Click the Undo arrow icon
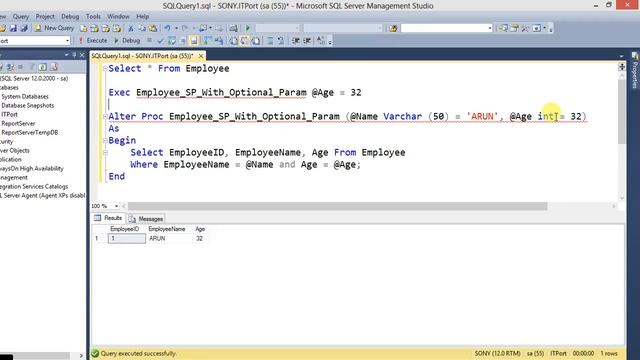The image size is (640, 360). point(167,28)
